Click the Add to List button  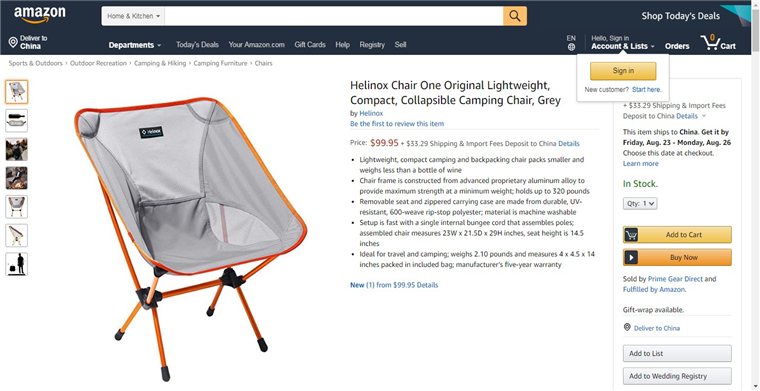pos(677,353)
